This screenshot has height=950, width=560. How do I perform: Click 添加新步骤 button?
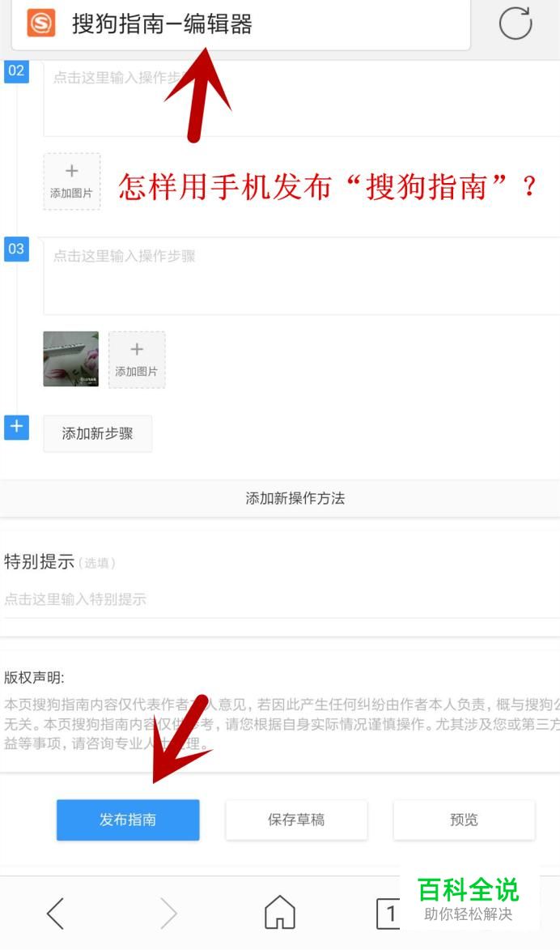(97, 434)
